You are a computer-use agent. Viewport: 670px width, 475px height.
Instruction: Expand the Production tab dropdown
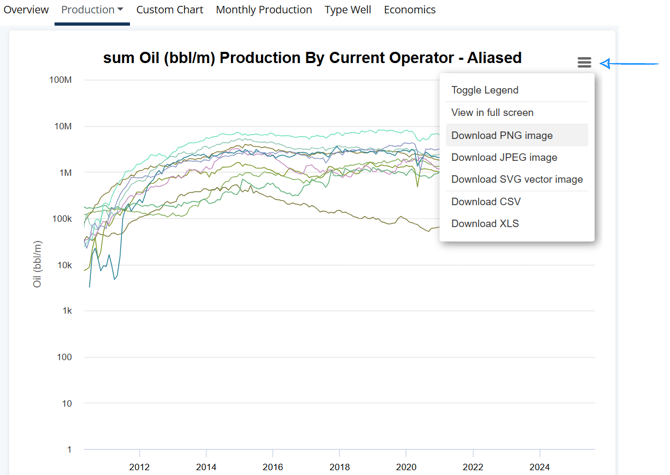(92, 10)
